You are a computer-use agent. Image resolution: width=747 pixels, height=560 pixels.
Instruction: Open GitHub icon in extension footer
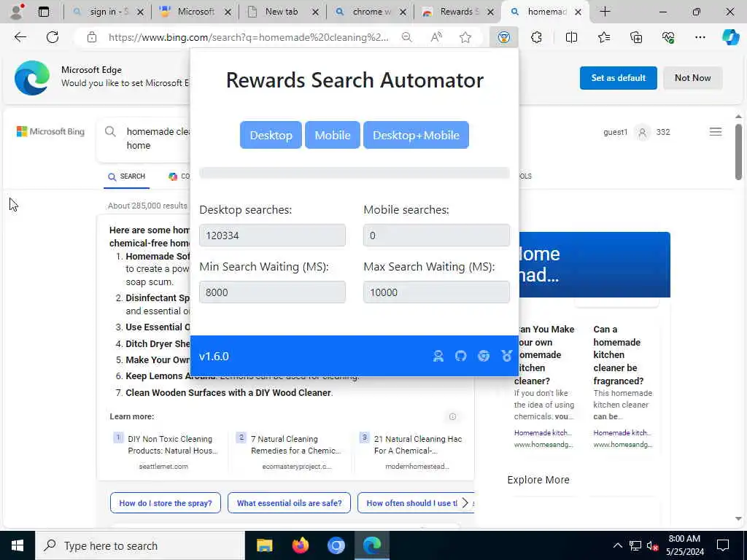coord(461,356)
